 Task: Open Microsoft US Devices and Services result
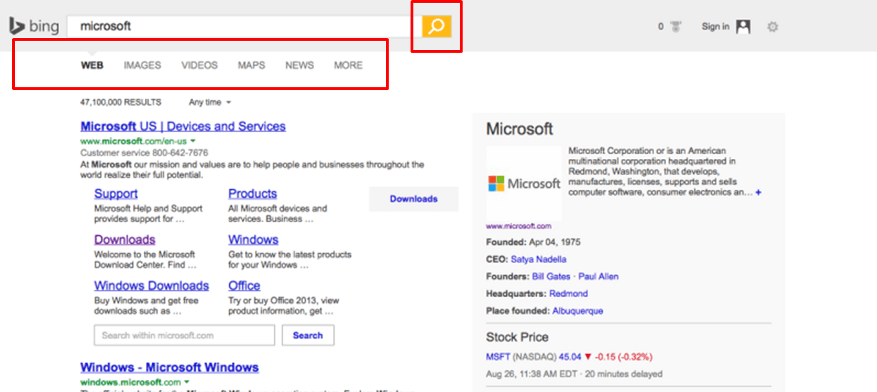tap(183, 126)
